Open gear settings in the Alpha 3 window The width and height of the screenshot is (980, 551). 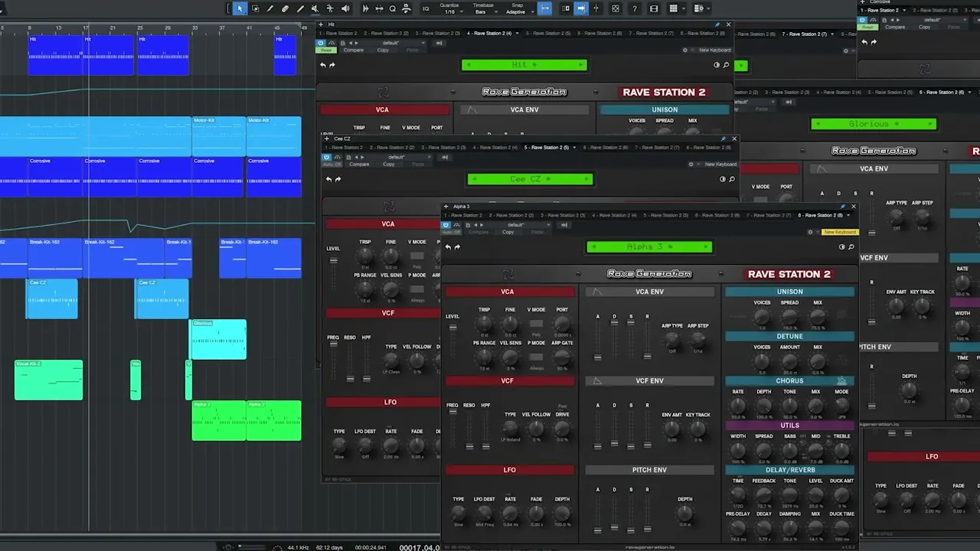(x=810, y=232)
